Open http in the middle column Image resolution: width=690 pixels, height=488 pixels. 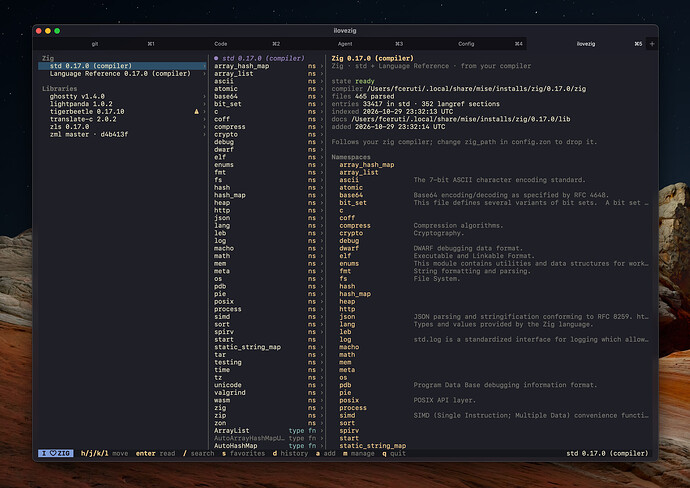tap(222, 210)
